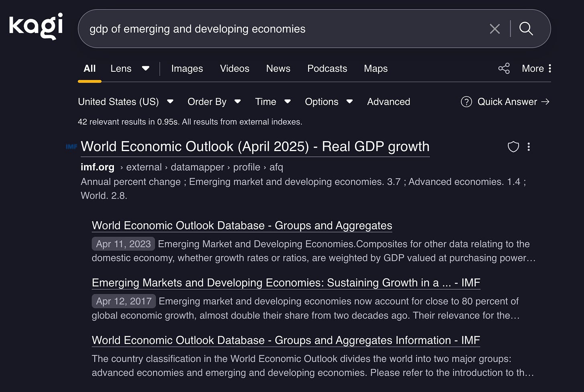Viewport: 584px width, 392px height.
Task: Click the Apr 11, 2023 date badge
Action: [x=124, y=244]
